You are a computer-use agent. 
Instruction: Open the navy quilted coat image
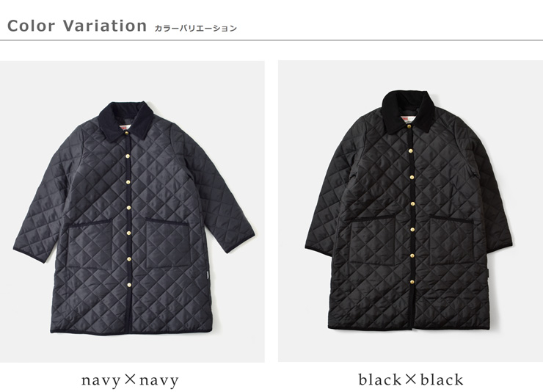click(x=132, y=211)
